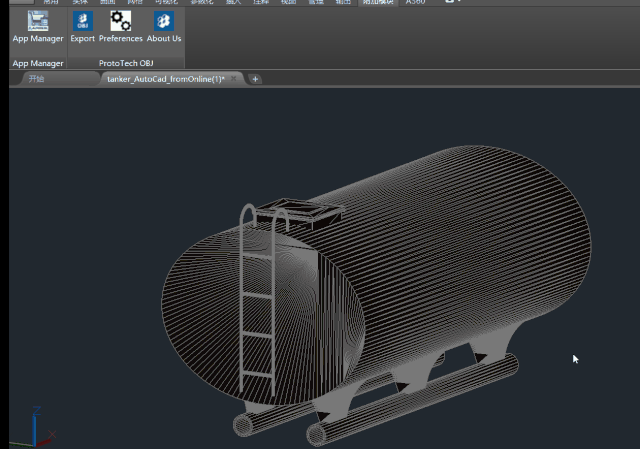640x449 pixels.
Task: Click the Export OBJ icon
Action: pos(82,21)
